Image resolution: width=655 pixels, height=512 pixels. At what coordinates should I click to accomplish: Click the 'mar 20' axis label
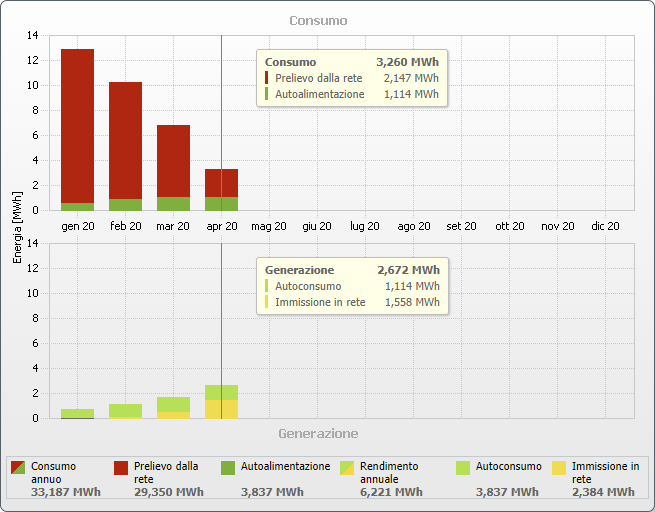[x=173, y=226]
